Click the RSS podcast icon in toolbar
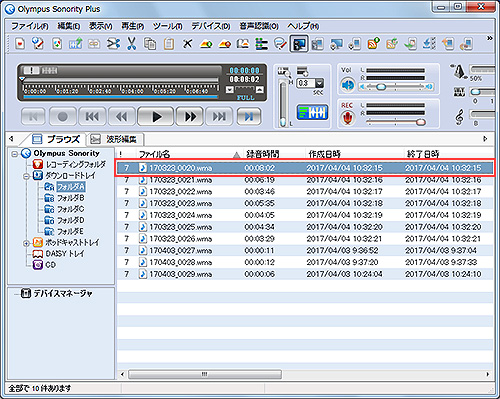This screenshot has width=500, height=399. (x=373, y=44)
